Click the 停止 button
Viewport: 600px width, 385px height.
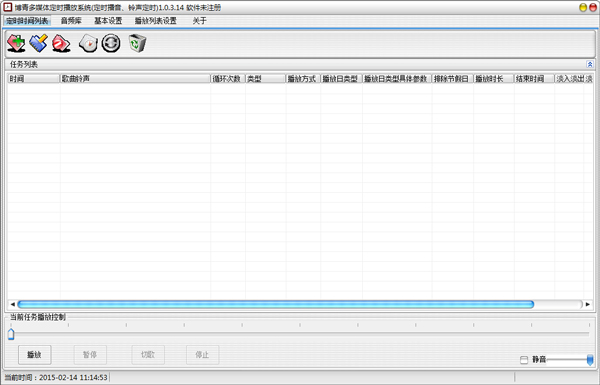[202, 355]
